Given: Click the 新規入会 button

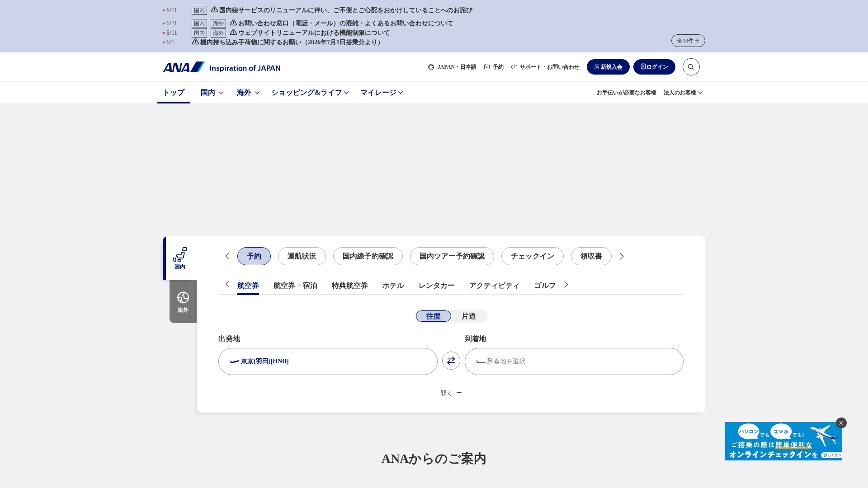Looking at the screenshot, I should coord(608,67).
